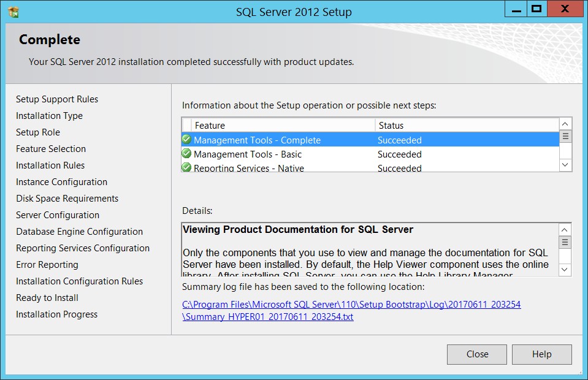The image size is (588, 380).
Task: Select the Management Tools - Basic row
Action: (370, 154)
